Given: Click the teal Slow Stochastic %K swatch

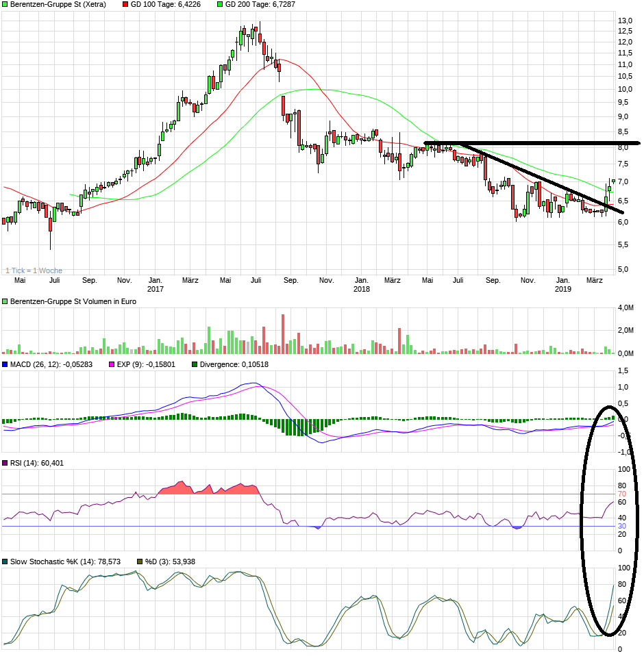Looking at the screenshot, I should [5, 562].
